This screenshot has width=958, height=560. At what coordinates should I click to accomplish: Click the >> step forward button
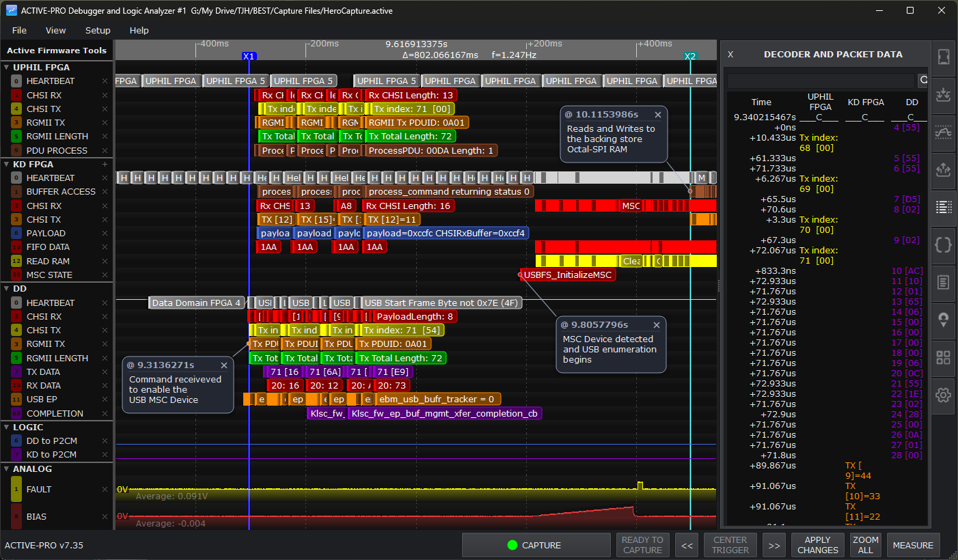[x=774, y=545]
